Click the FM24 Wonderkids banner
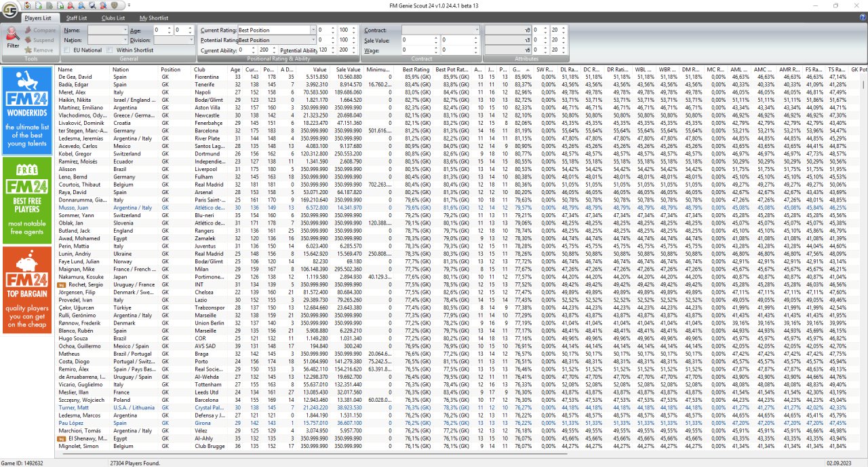868x467 pixels. (x=27, y=109)
